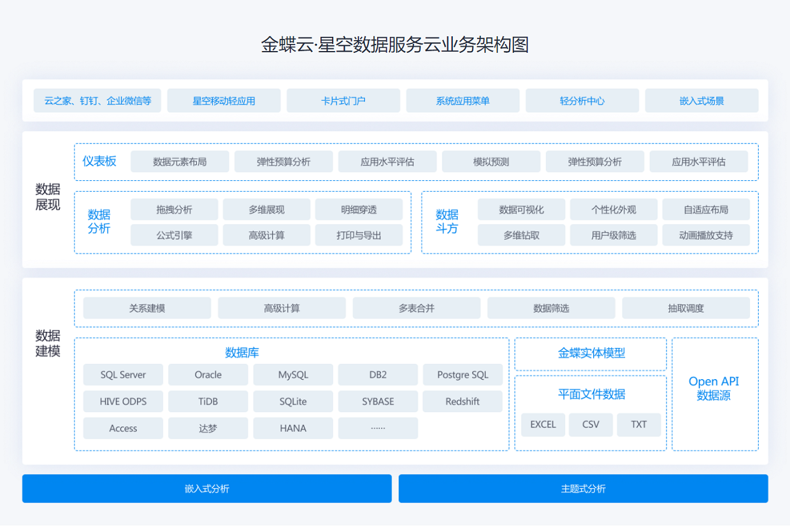Click the 数据展现 layer label
The width and height of the screenshot is (790, 532).
[48, 197]
